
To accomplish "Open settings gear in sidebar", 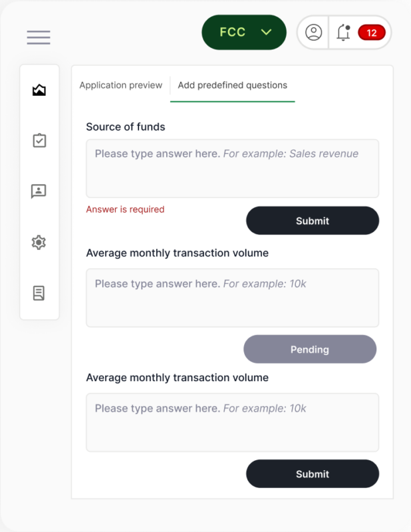I will [39, 242].
